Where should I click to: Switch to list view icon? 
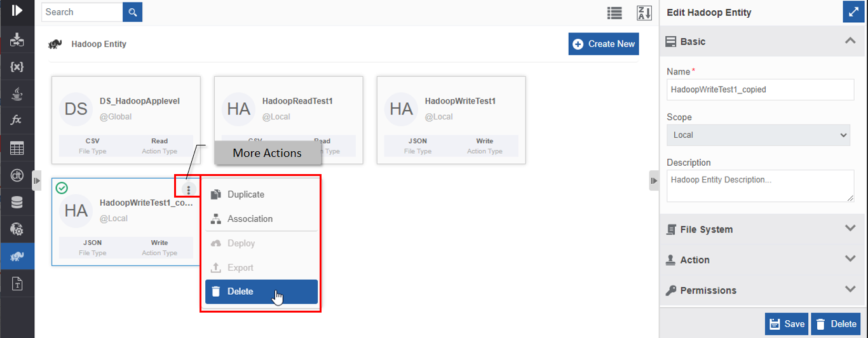(x=614, y=13)
